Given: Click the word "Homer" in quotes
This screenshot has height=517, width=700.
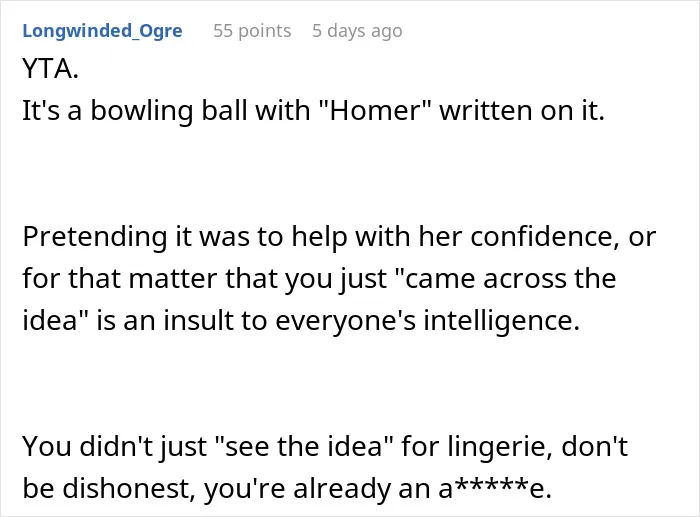Looking at the screenshot, I should (x=373, y=110).
